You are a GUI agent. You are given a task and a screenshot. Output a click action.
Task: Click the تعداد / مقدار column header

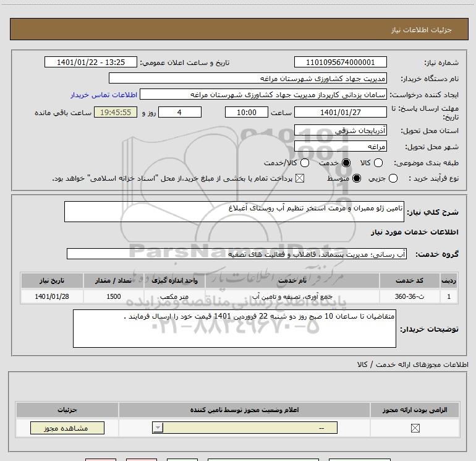[114, 280]
